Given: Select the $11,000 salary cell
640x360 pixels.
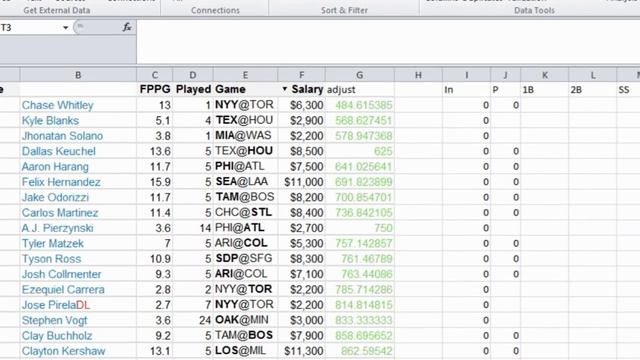Looking at the screenshot, I should click(302, 182).
